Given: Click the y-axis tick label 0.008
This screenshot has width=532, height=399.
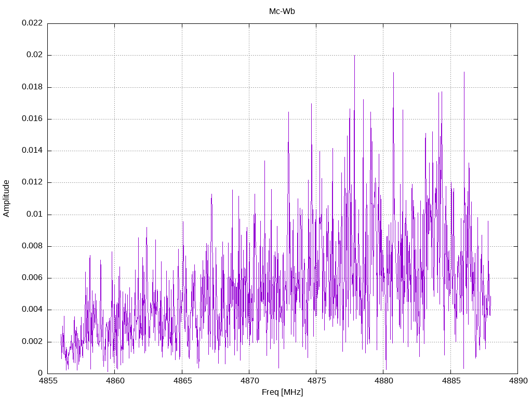Looking at the screenshot, I should (x=32, y=246).
